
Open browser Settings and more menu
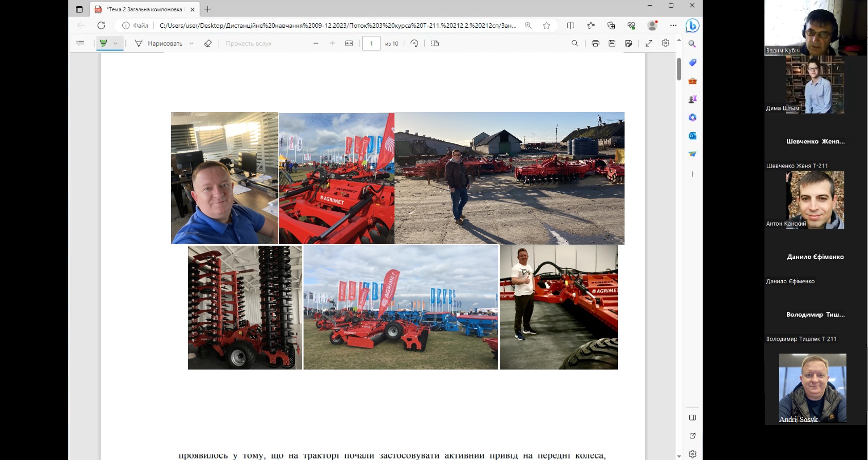pyautogui.click(x=673, y=25)
